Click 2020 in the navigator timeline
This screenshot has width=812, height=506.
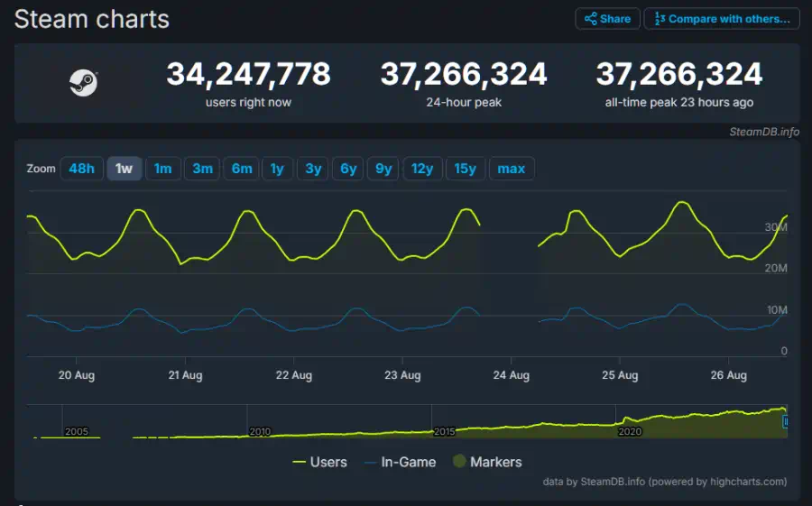tap(630, 431)
